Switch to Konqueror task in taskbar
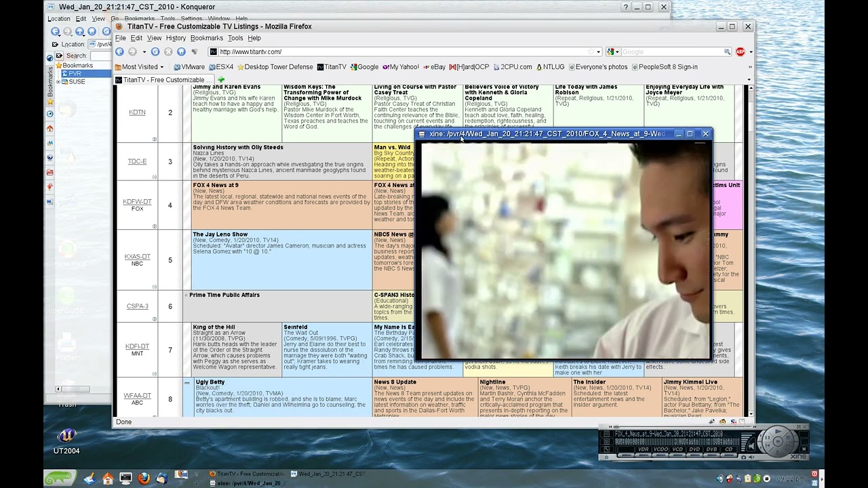Image resolution: width=868 pixels, height=488 pixels. tap(328, 474)
